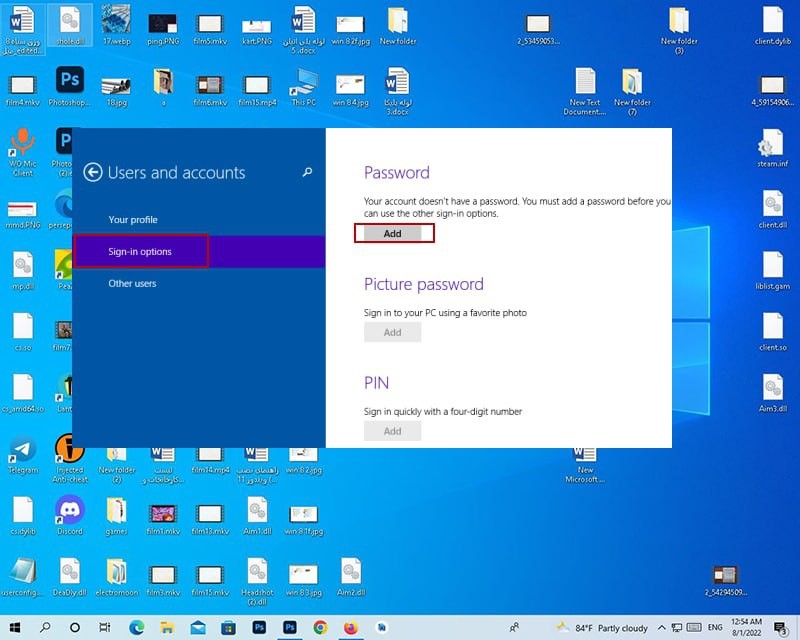This screenshot has width=800, height=640.
Task: Click Add button under Password
Action: point(393,233)
